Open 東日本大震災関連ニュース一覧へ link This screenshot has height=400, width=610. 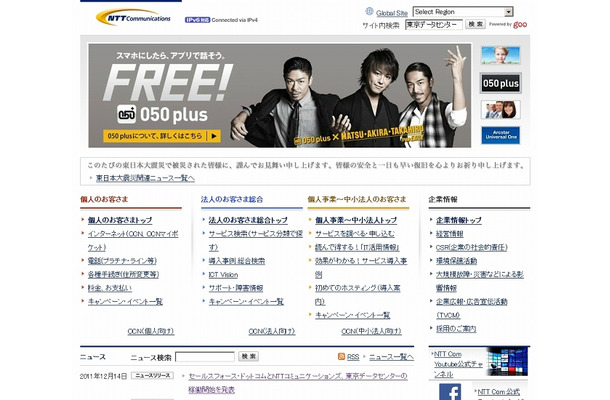click(x=145, y=178)
